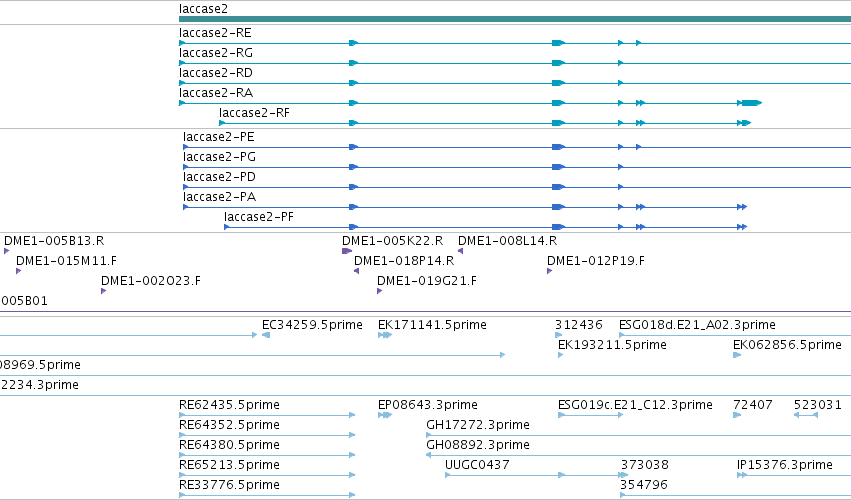Select EST UUGC0437

[477, 465]
